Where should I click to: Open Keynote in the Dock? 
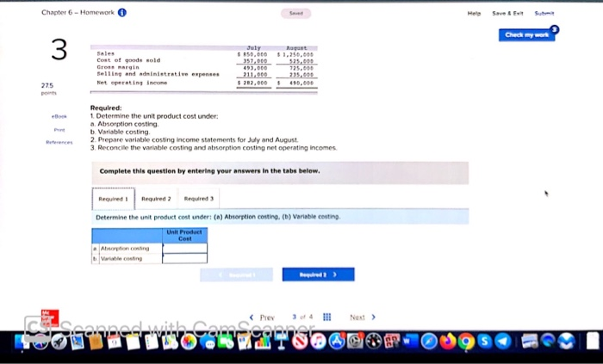tap(281, 342)
